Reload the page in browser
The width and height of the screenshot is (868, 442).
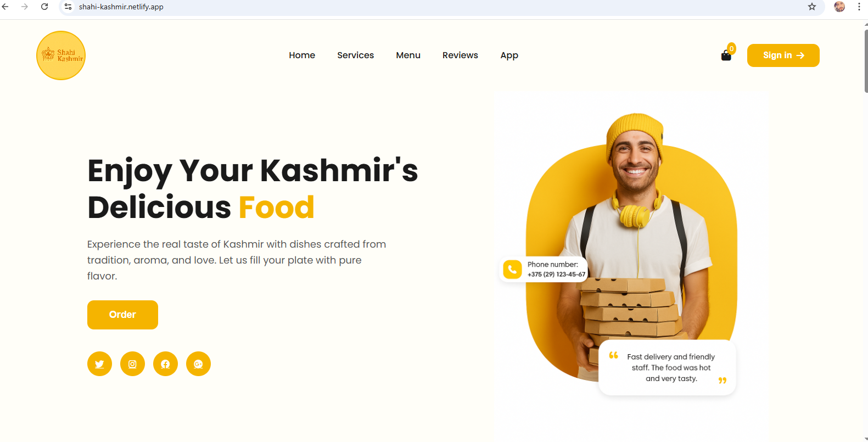coord(44,7)
